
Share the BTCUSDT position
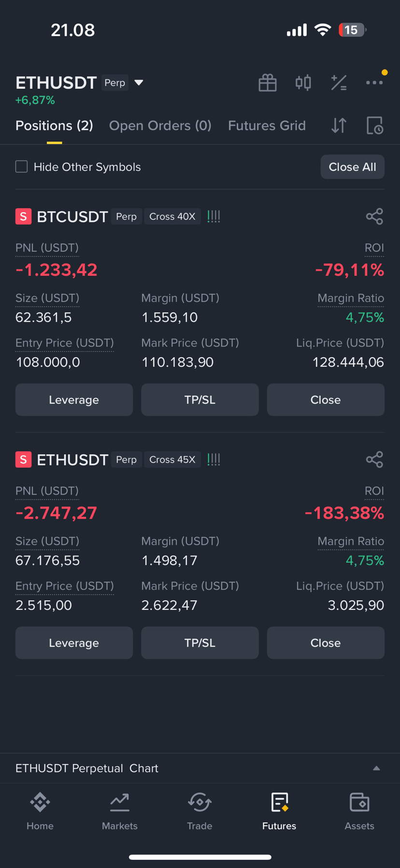pos(374,217)
